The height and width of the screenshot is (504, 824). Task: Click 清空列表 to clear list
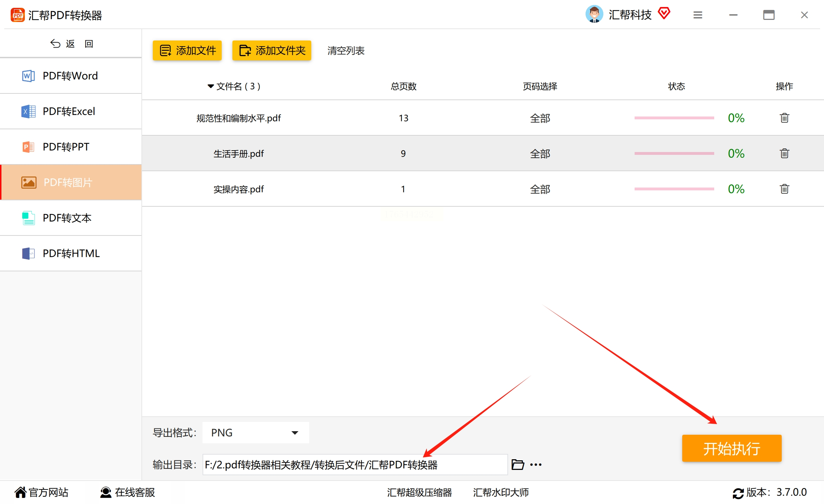(346, 50)
